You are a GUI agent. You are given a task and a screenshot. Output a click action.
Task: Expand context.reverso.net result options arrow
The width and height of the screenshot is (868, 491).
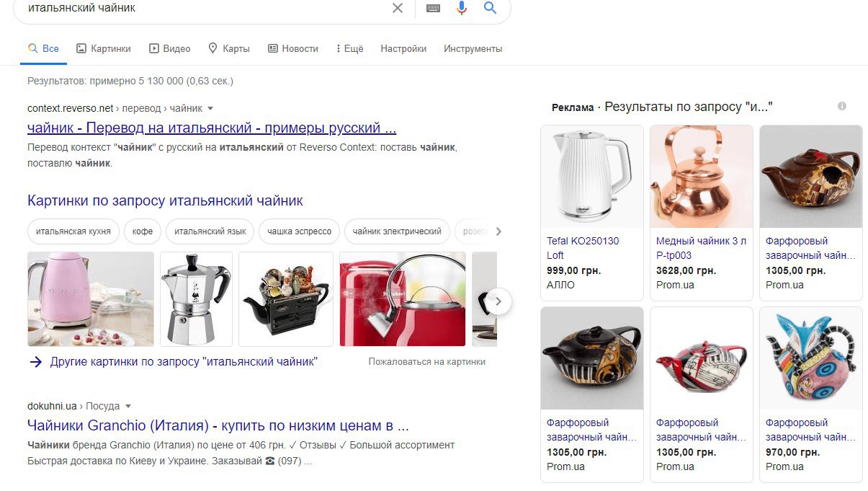210,108
